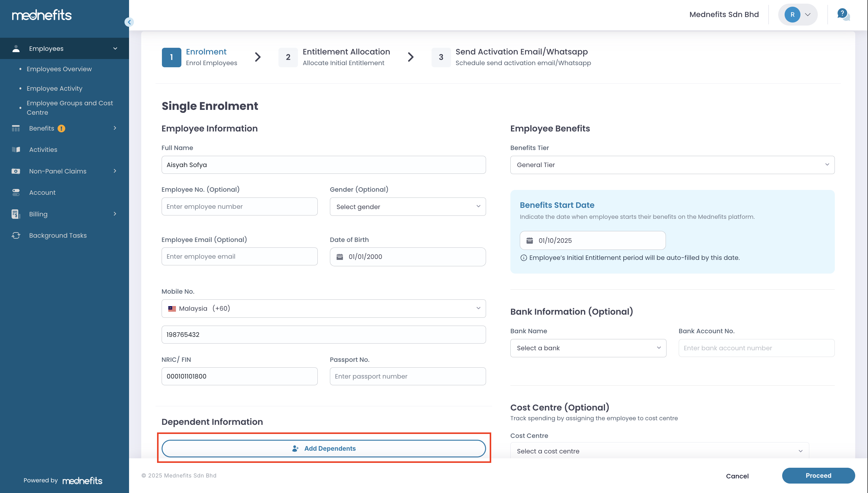Viewport: 868px width, 493px height.
Task: Click the Billing invoice icon
Action: (x=16, y=214)
